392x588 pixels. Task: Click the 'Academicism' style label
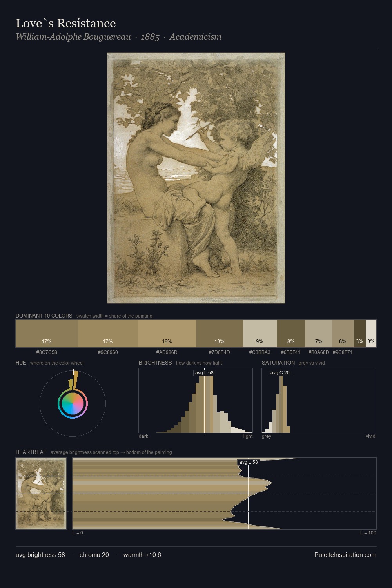tap(196, 37)
